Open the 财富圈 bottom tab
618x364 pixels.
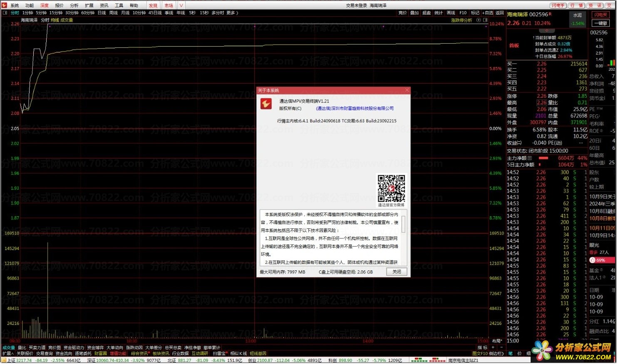point(101,354)
